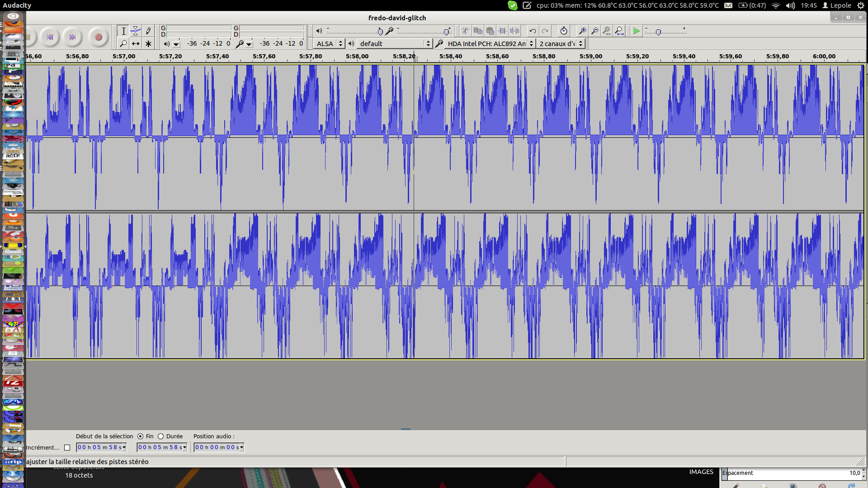
Task: Select the Fin radio button
Action: tap(141, 436)
